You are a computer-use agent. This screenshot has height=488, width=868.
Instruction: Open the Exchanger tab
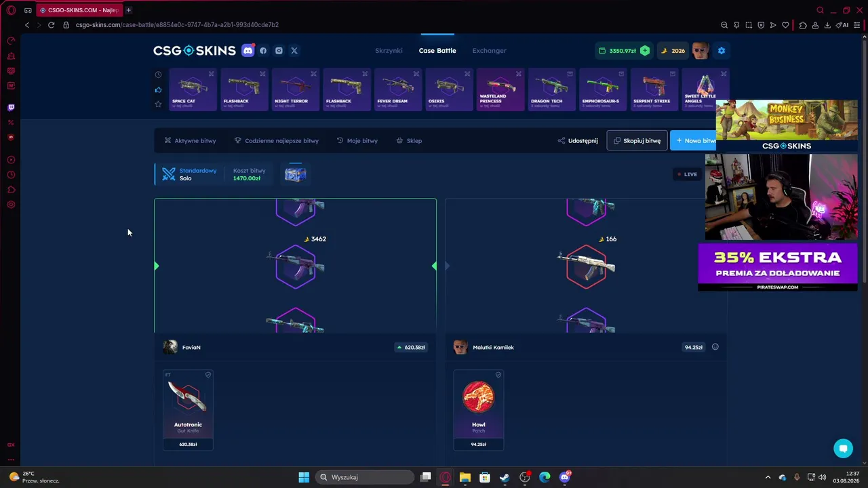pyautogui.click(x=490, y=50)
